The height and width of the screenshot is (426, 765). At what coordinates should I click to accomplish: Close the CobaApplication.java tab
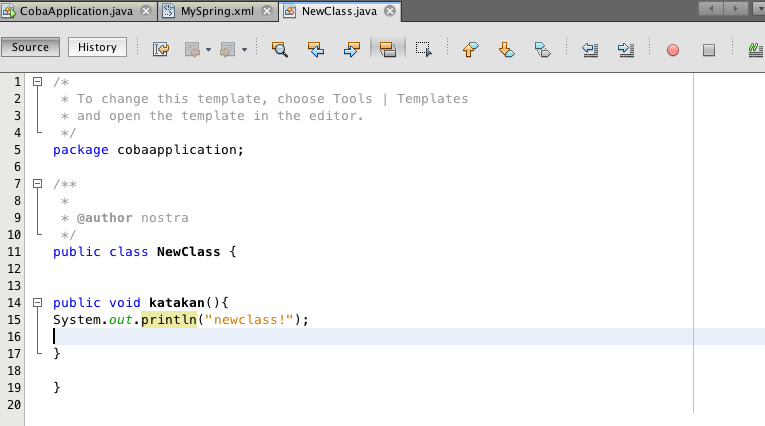coord(145,11)
